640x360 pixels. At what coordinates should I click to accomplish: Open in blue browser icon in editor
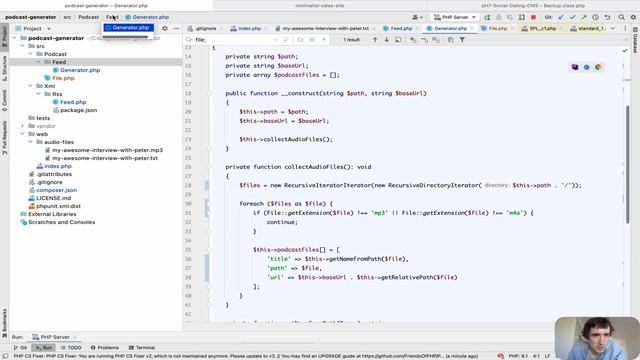point(587,67)
